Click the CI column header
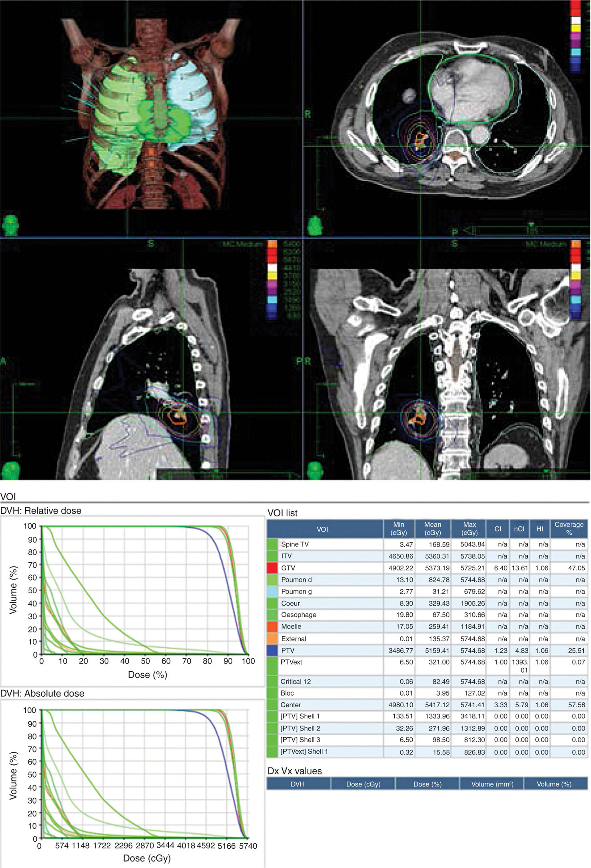The image size is (591, 868). tap(497, 529)
